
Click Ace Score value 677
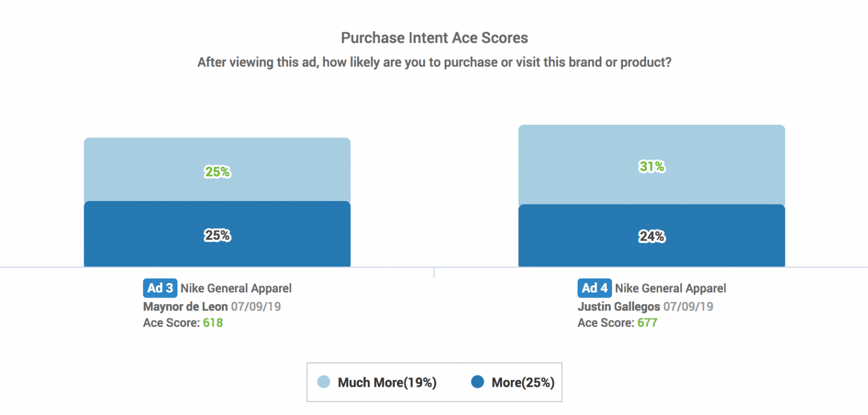point(648,323)
